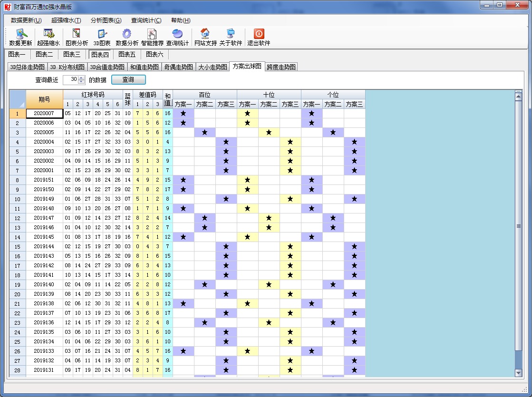Click the query count field showing 30

coord(70,79)
